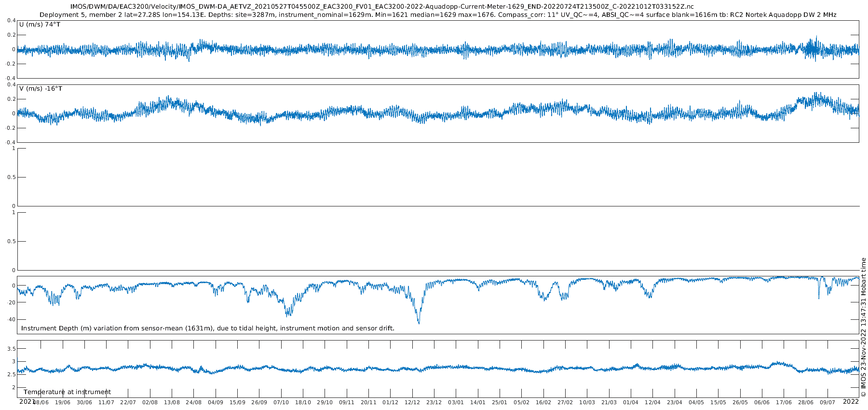Click the '20' depth axis tick label
This screenshot has width=868, height=410.
click(11, 302)
